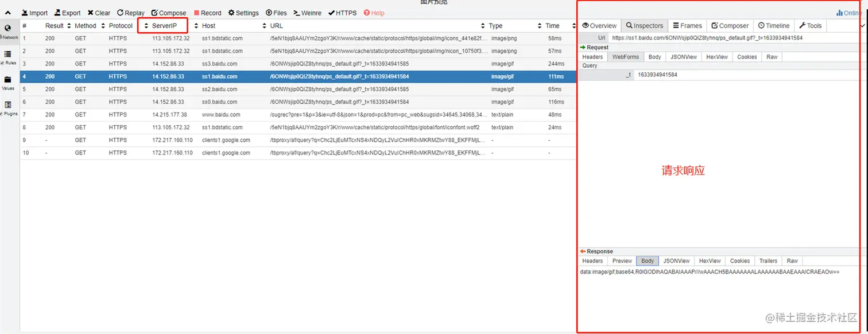Image resolution: width=868 pixels, height=334 pixels.
Task: Click the Import button
Action: [x=34, y=13]
